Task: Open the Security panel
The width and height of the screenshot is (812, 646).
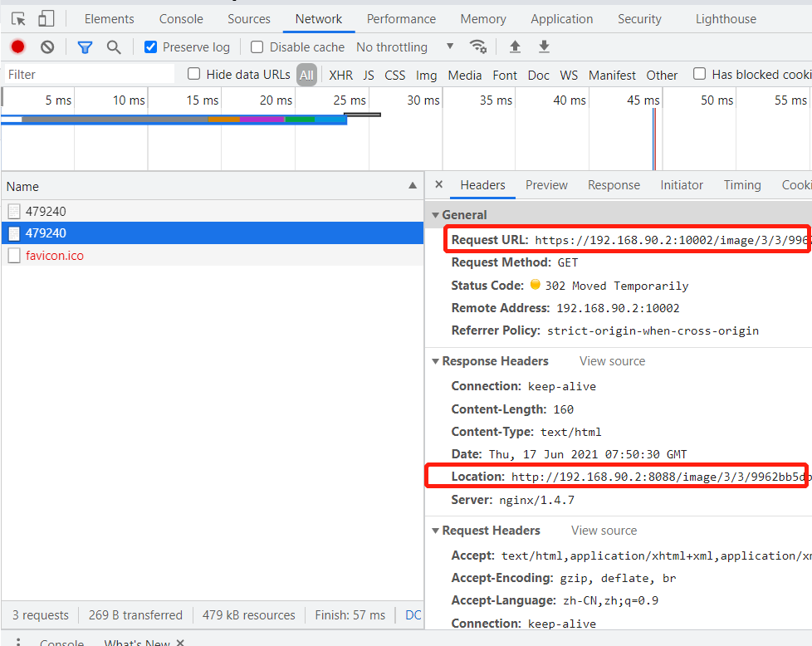Action: point(639,19)
